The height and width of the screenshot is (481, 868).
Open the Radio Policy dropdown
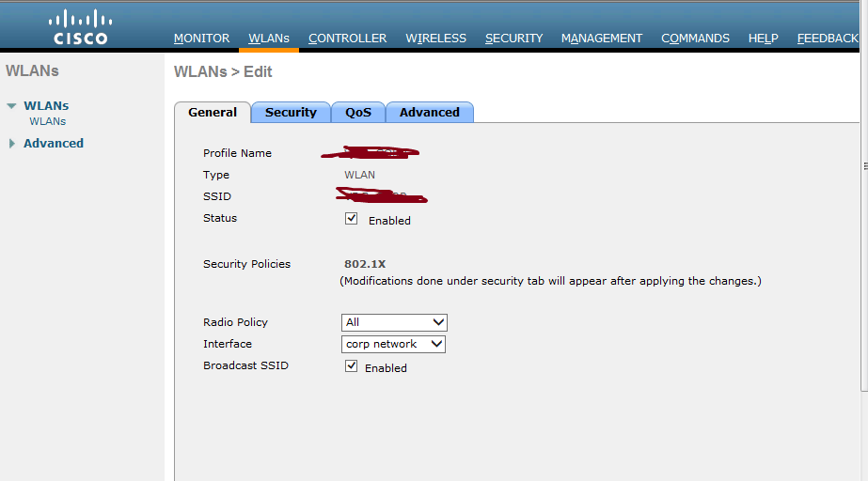tap(394, 322)
